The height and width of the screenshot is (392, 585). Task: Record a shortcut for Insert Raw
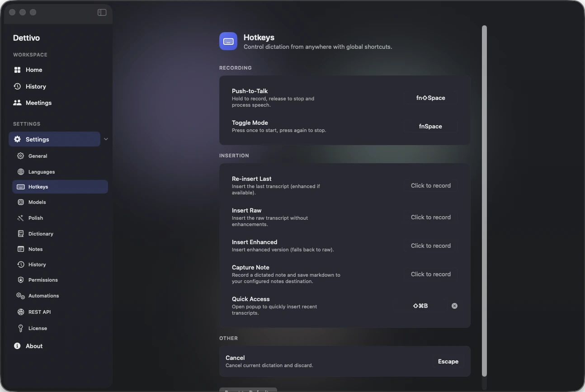[x=430, y=217]
